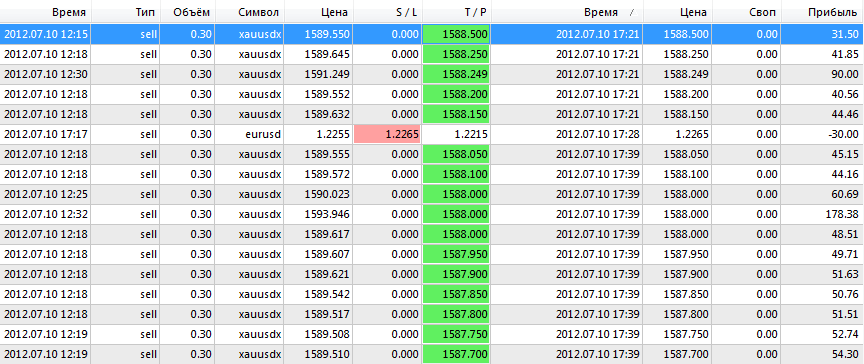Image resolution: width=864 pixels, height=364 pixels.
Task: Click the green T/P cell 1588.200
Action: (456, 94)
